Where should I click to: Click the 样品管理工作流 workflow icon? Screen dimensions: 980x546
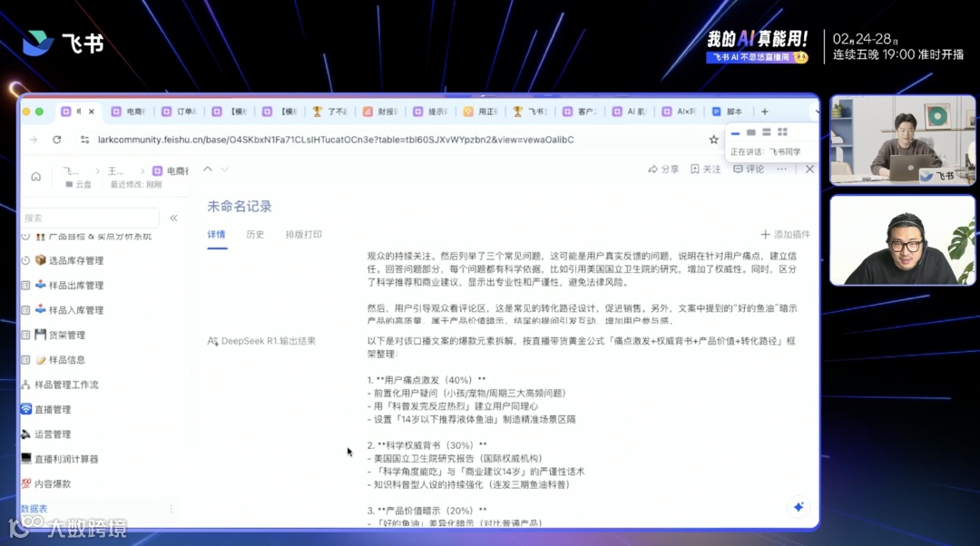click(26, 385)
